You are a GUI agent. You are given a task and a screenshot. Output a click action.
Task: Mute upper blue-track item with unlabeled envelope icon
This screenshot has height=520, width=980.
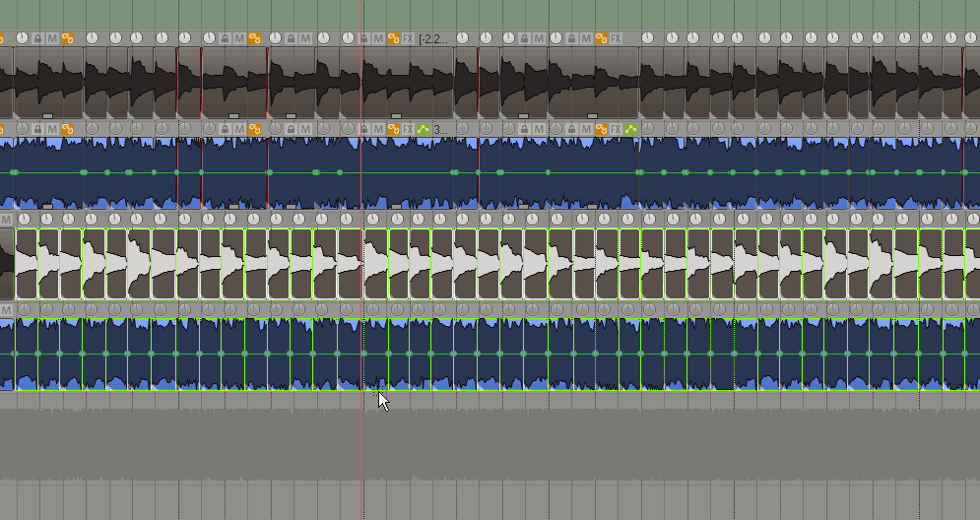click(586, 129)
